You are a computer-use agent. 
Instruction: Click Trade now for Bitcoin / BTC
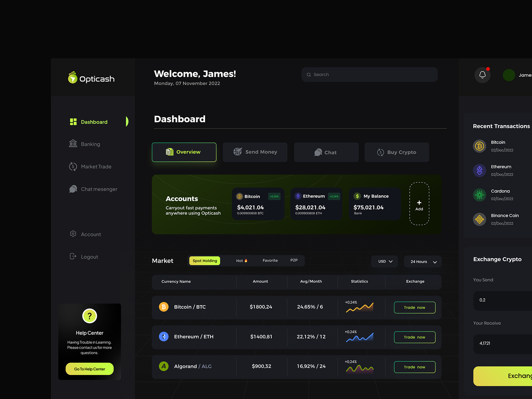tap(414, 307)
